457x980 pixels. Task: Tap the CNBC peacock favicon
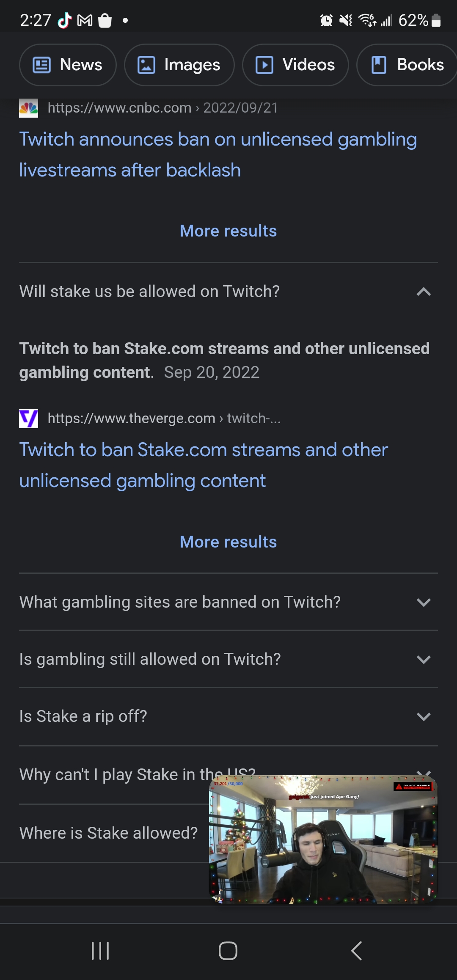tap(28, 108)
